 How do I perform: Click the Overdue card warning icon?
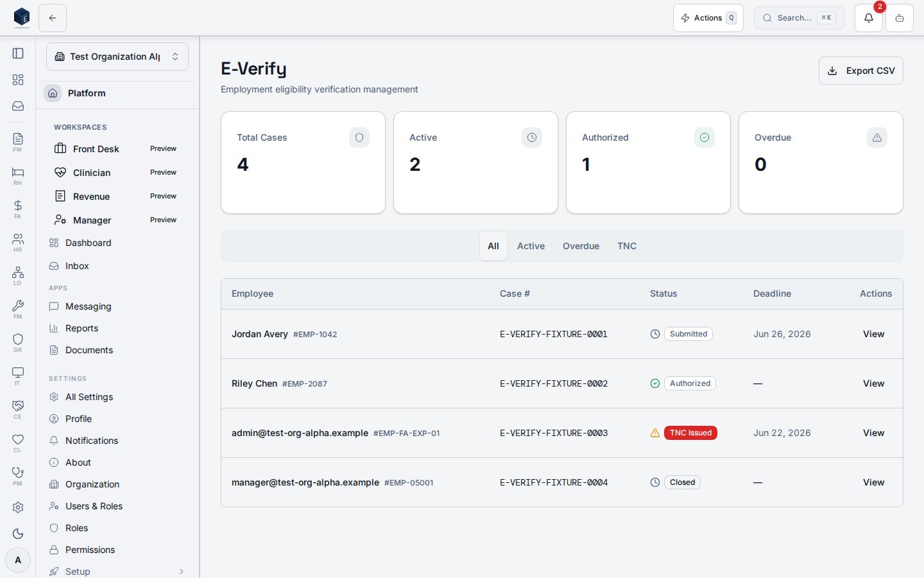[x=877, y=137]
